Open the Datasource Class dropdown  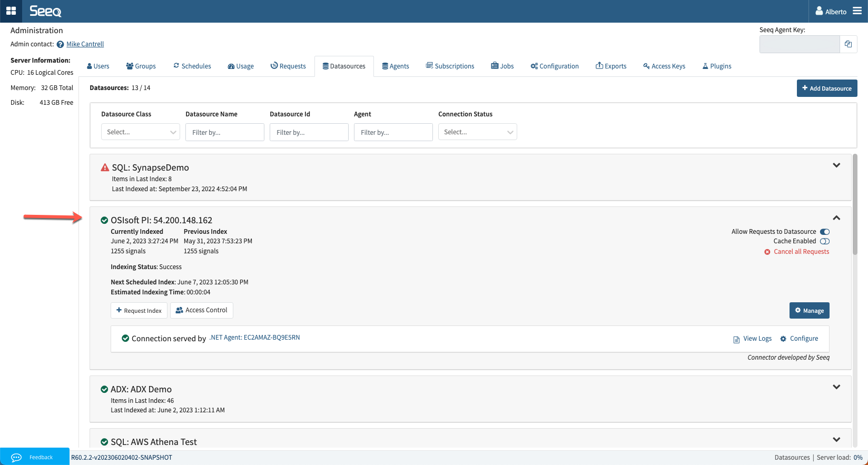pos(140,132)
